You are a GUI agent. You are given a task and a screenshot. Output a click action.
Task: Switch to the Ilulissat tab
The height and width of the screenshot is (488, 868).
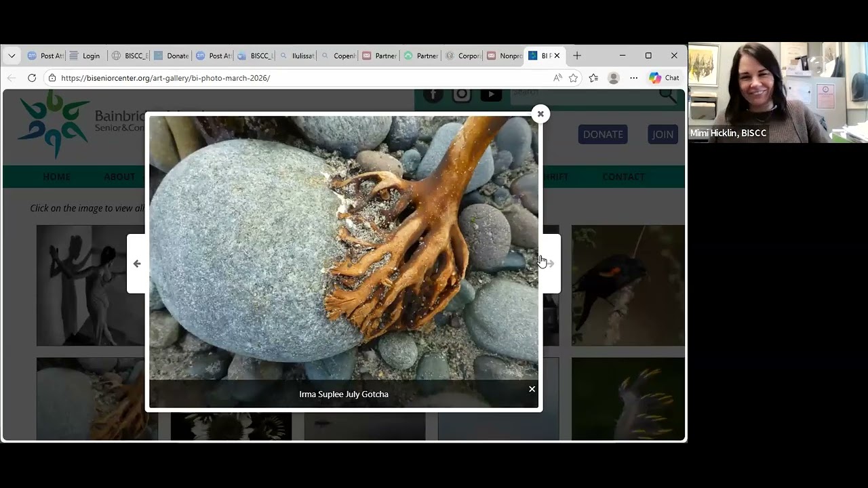click(x=296, y=56)
